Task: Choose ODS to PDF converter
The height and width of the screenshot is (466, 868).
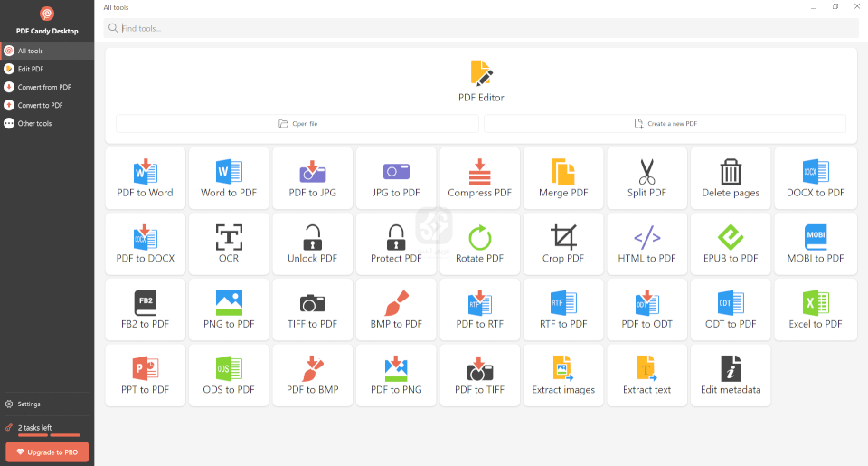Action: [229, 376]
